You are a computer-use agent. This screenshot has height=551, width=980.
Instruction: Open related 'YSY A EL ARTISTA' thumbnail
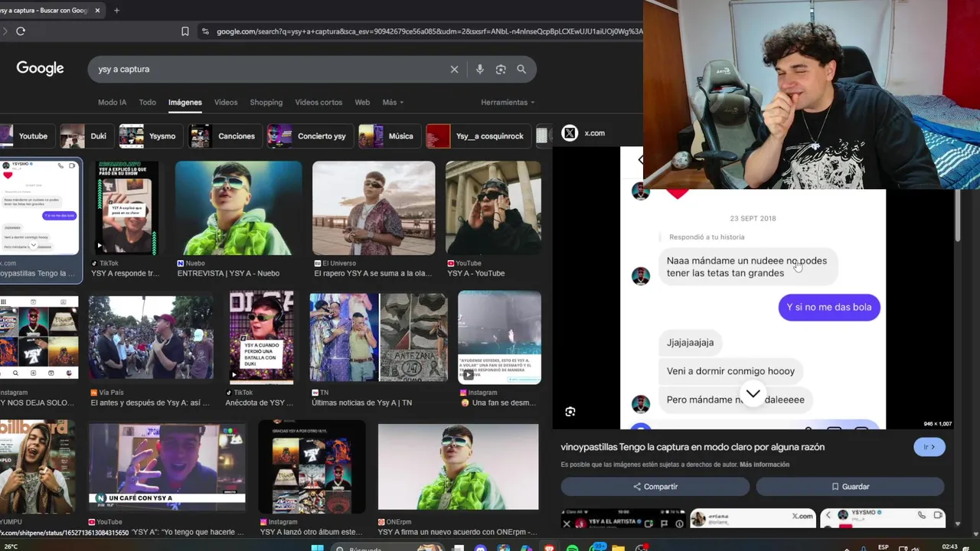tap(622, 518)
